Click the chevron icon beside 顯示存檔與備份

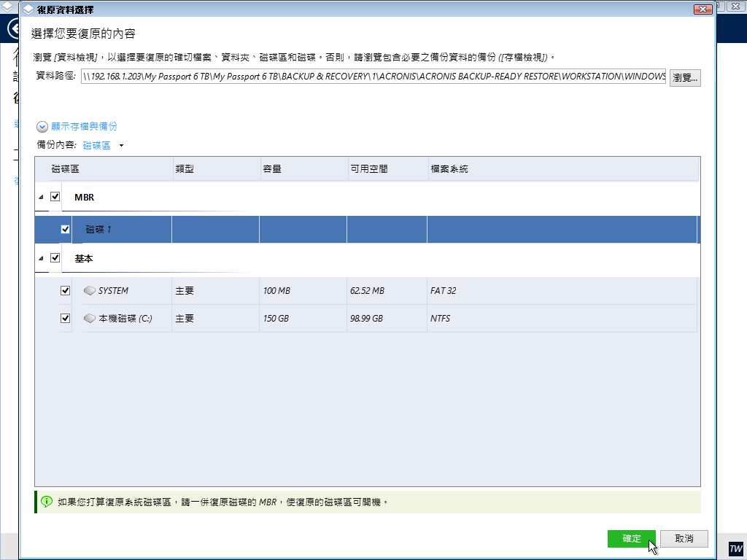[42, 126]
